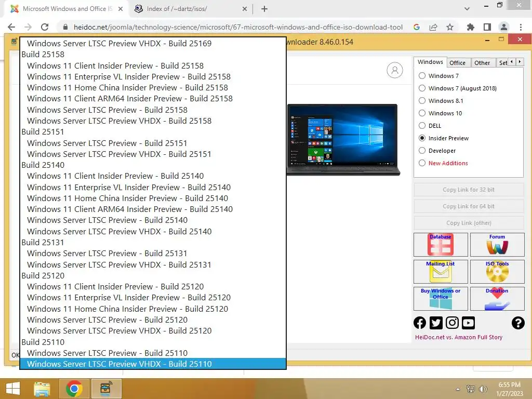Click Copy Link (other) button
532x399 pixels.
pos(469,223)
